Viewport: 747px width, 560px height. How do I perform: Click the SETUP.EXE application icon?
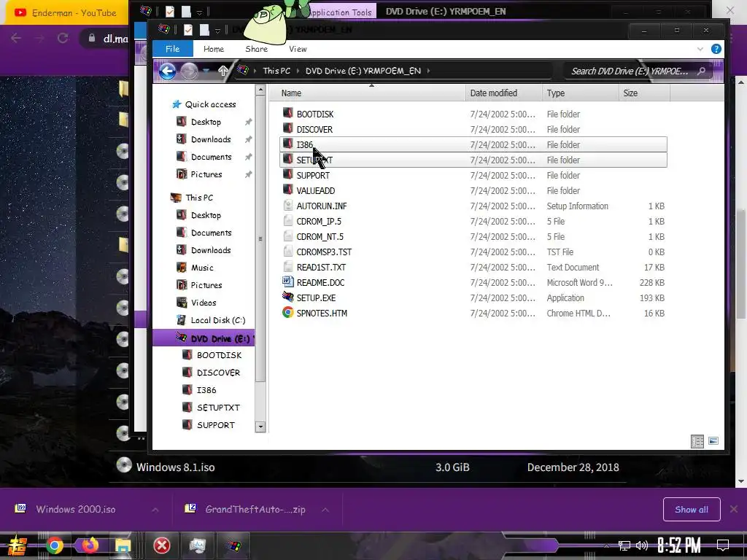[287, 297]
